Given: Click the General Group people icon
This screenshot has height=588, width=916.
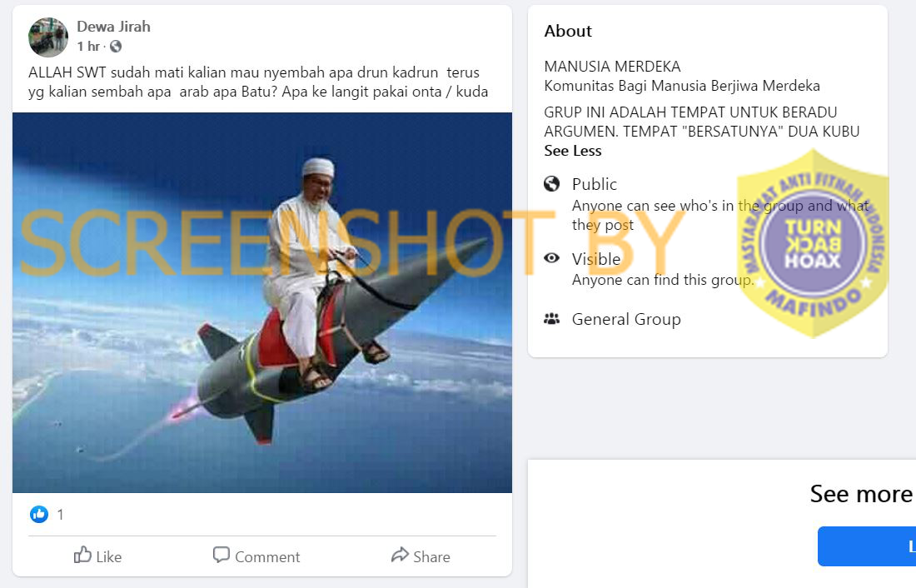Looking at the screenshot, I should point(551,319).
